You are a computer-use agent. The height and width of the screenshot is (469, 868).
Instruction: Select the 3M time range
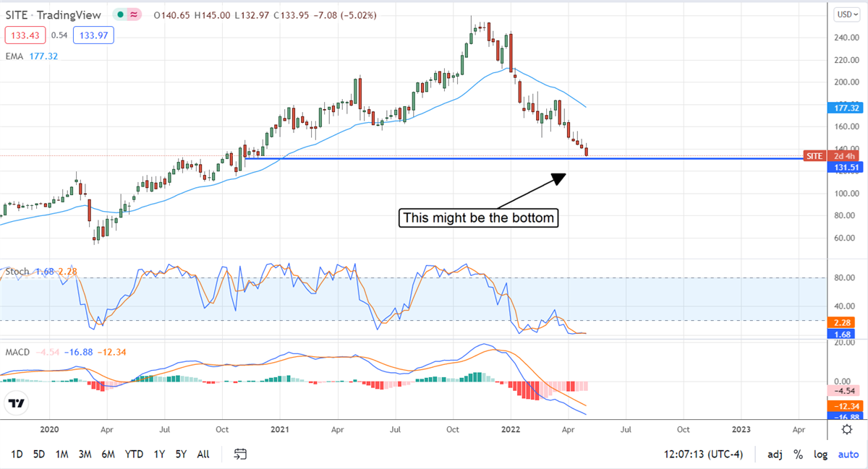tap(85, 454)
